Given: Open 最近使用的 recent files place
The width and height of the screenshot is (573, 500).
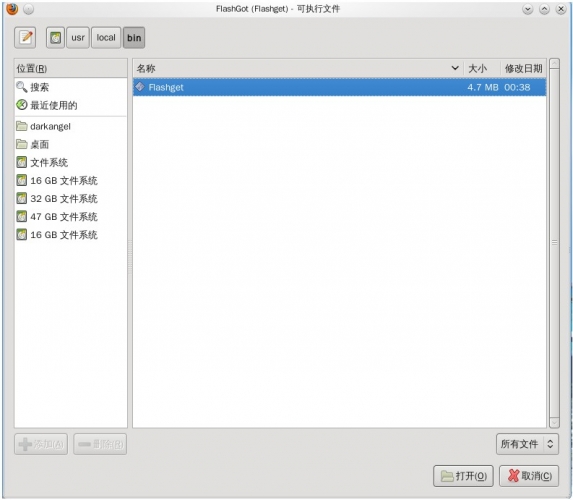Looking at the screenshot, I should (71, 105).
